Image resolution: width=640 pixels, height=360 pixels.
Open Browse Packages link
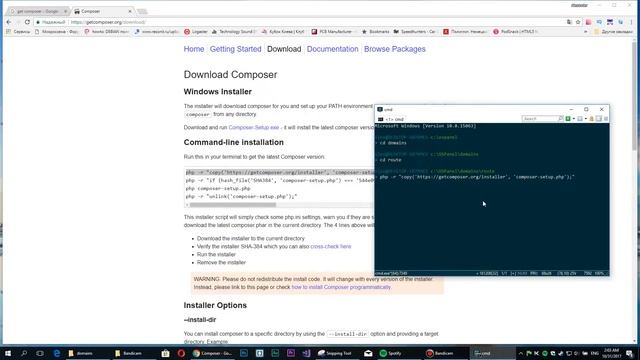pos(395,49)
